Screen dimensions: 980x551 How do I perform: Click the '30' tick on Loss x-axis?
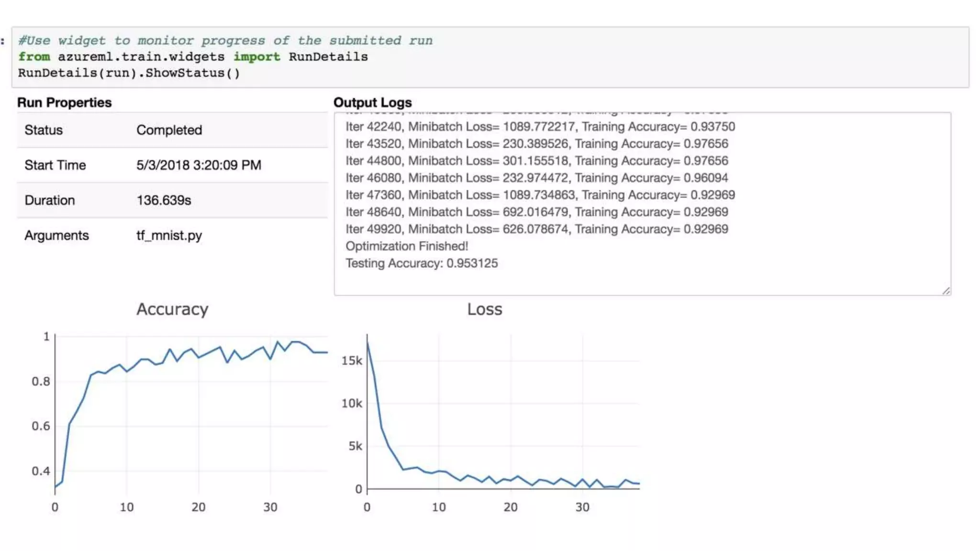click(582, 507)
